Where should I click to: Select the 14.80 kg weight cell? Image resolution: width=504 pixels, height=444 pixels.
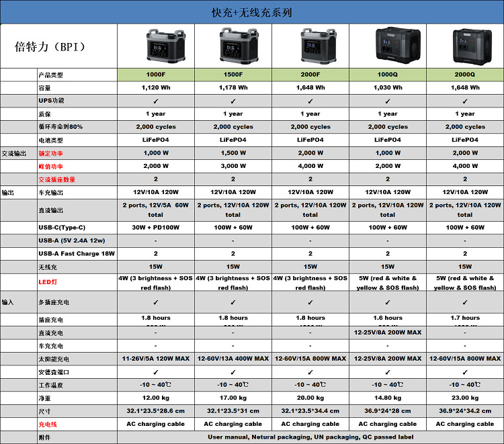coord(388,398)
